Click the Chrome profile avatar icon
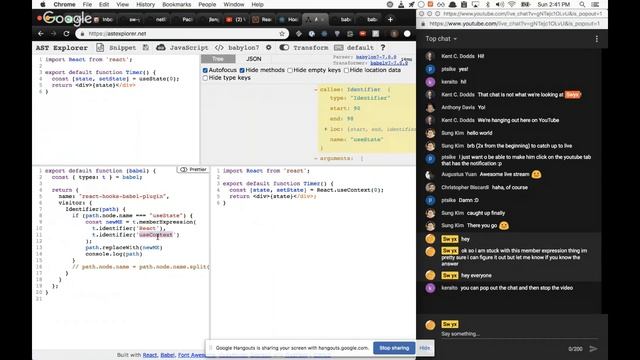This screenshot has height=360, width=640. click(394, 33)
